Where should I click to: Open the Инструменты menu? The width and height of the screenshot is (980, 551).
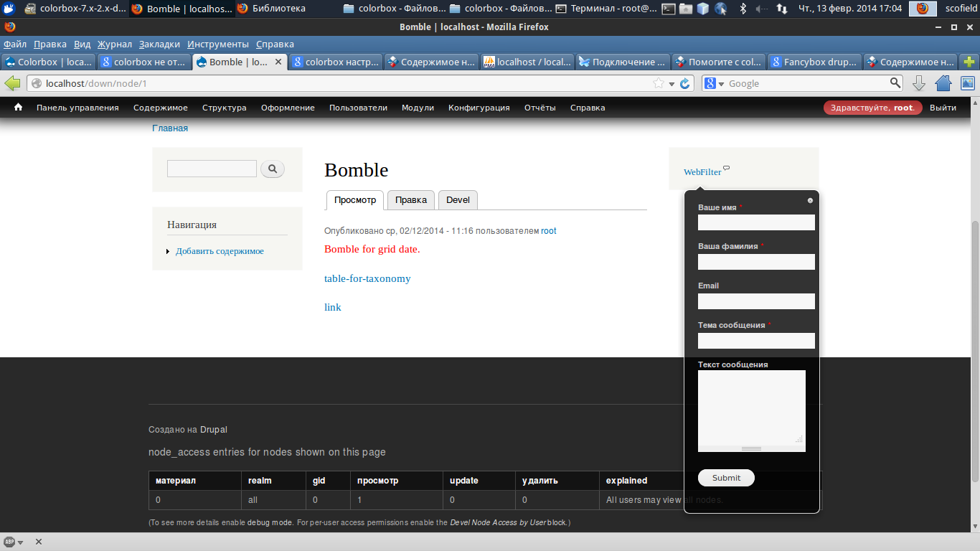point(218,44)
